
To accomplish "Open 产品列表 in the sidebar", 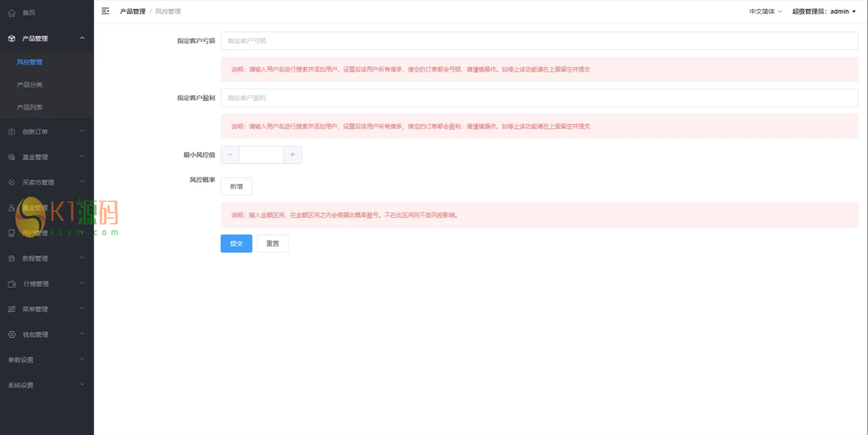I will tap(30, 107).
